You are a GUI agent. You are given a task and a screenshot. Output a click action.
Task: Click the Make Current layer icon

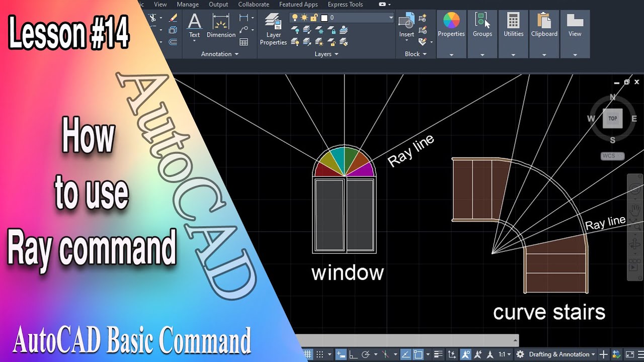coord(344,30)
